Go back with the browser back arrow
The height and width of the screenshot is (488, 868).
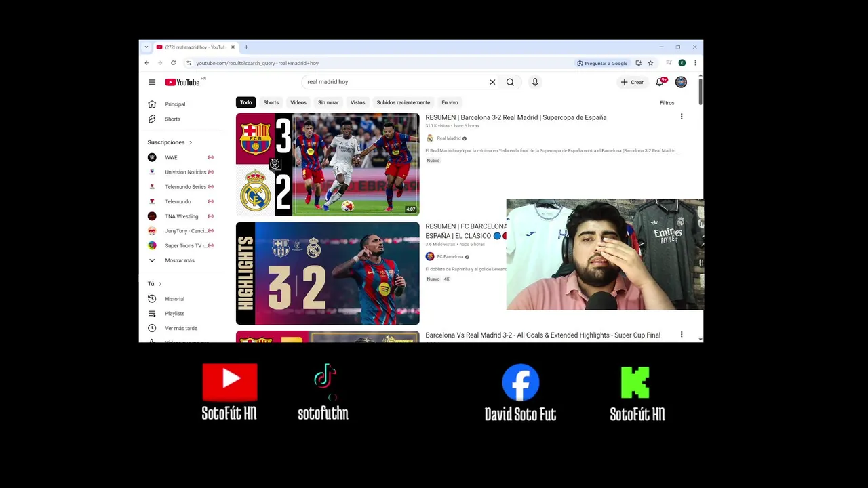click(x=147, y=63)
